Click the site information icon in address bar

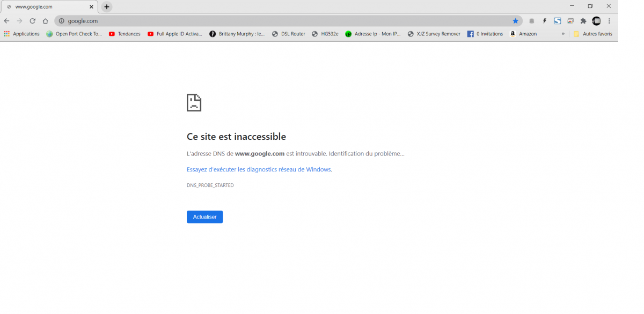tap(62, 21)
